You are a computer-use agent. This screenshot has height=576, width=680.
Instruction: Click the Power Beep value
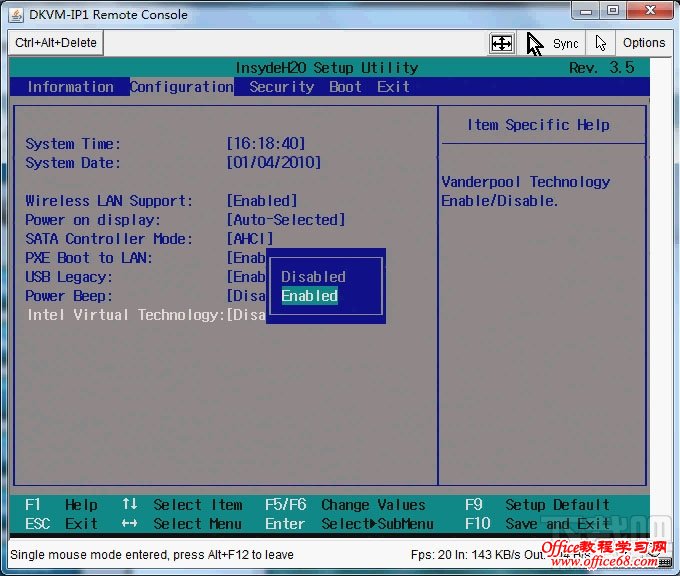click(x=246, y=296)
